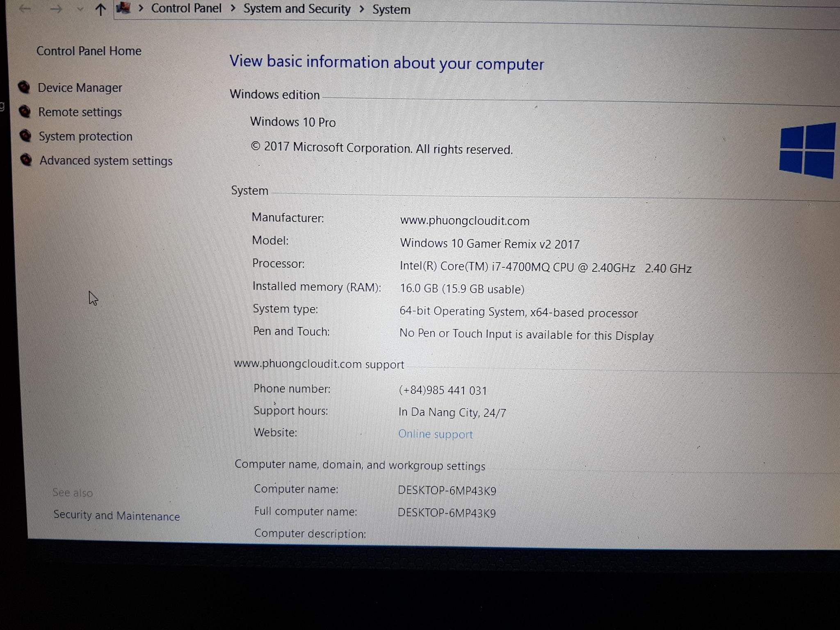Go up one level with Up arrow
The height and width of the screenshot is (630, 840).
tap(100, 9)
